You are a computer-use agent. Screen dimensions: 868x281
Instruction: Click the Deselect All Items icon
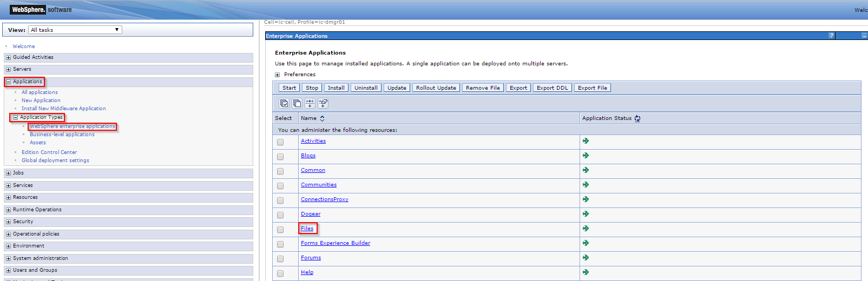coord(297,103)
